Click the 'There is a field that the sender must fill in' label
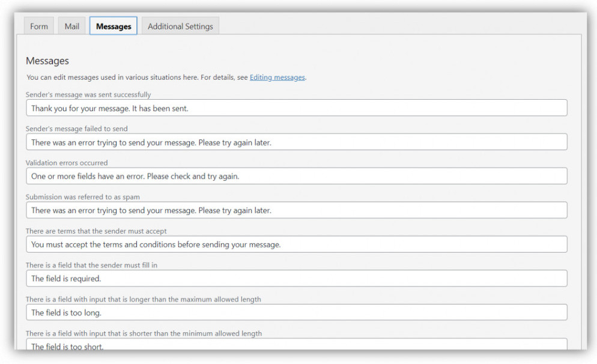 click(x=91, y=265)
